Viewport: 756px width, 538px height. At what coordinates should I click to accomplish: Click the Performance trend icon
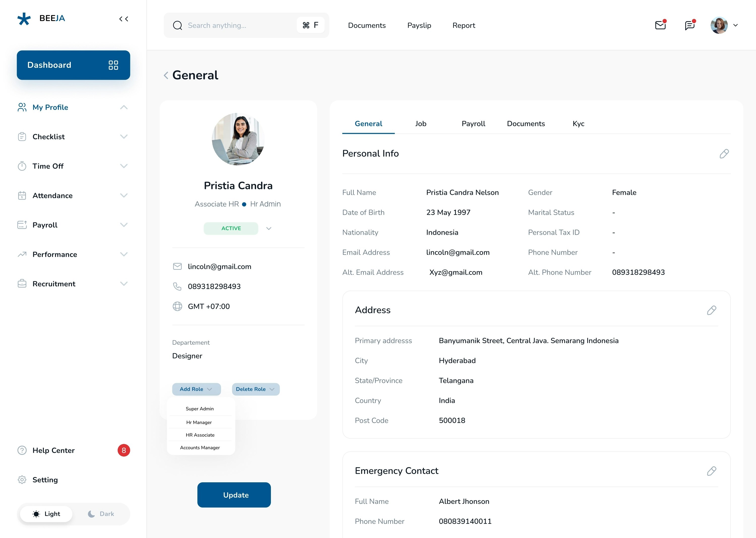(x=22, y=254)
